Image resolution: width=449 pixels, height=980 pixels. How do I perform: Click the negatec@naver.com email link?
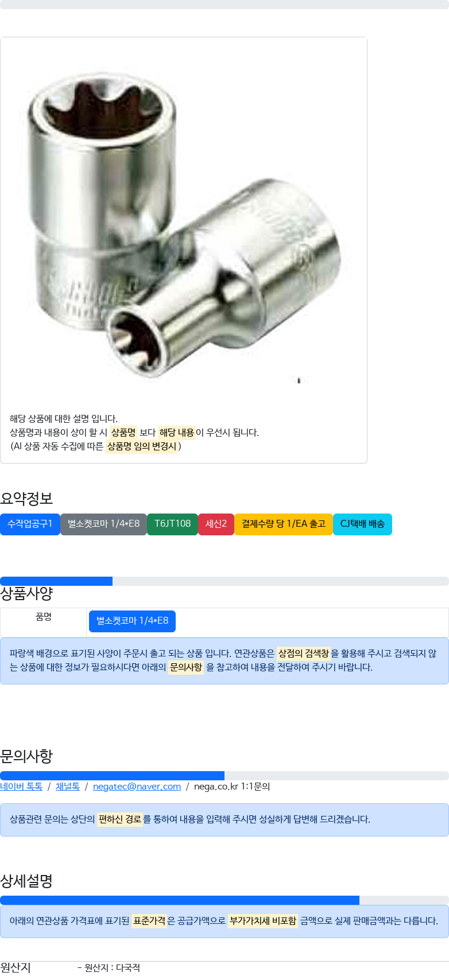coord(137,787)
